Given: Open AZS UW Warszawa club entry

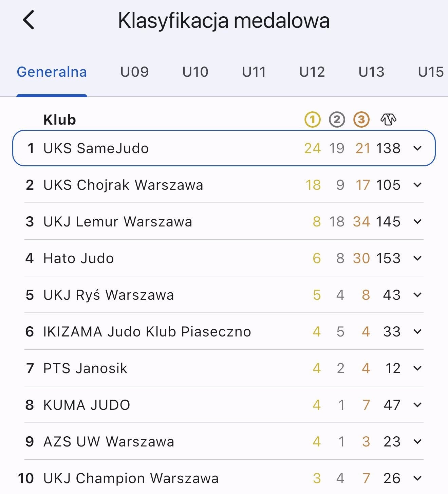Looking at the screenshot, I should 109,442.
